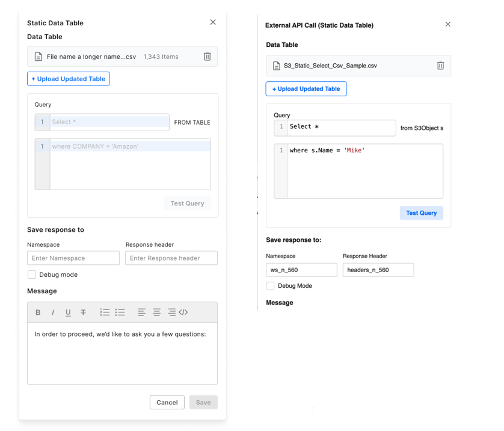Click Upload Updated Table in External API Call panel

(x=306, y=88)
